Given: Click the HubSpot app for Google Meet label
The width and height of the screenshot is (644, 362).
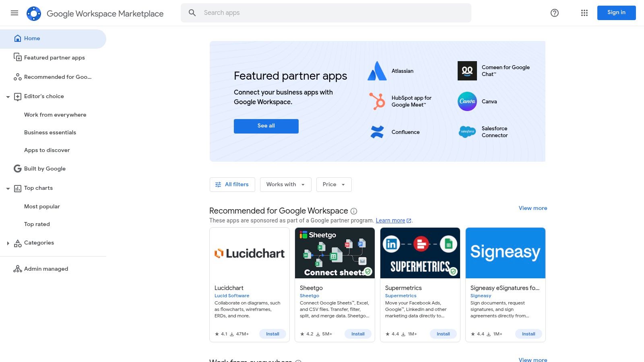Looking at the screenshot, I should point(411,101).
